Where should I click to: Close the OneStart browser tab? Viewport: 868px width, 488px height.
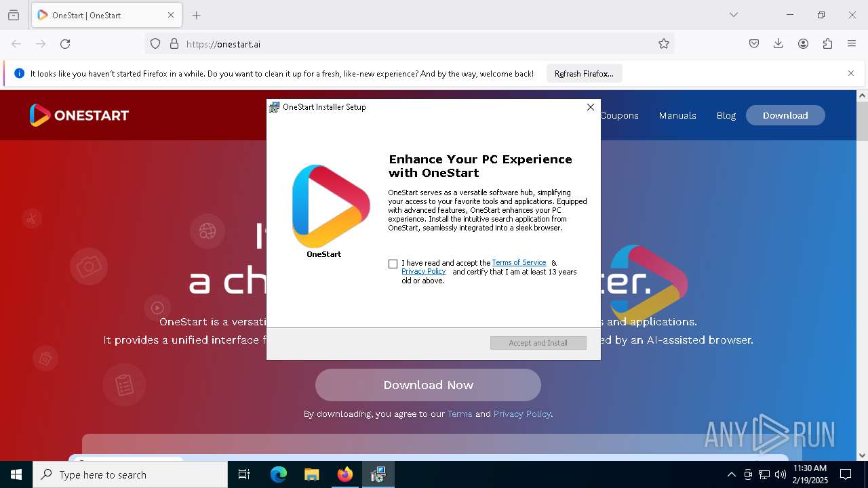click(x=171, y=15)
